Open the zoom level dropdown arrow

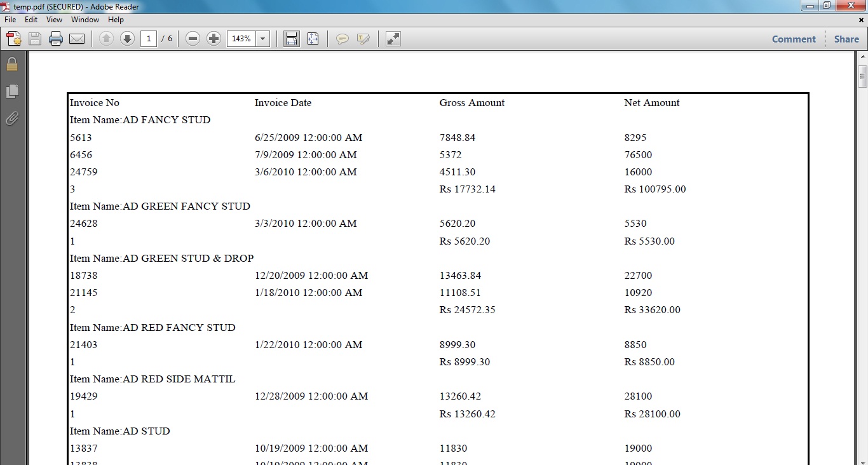pyautogui.click(x=264, y=39)
